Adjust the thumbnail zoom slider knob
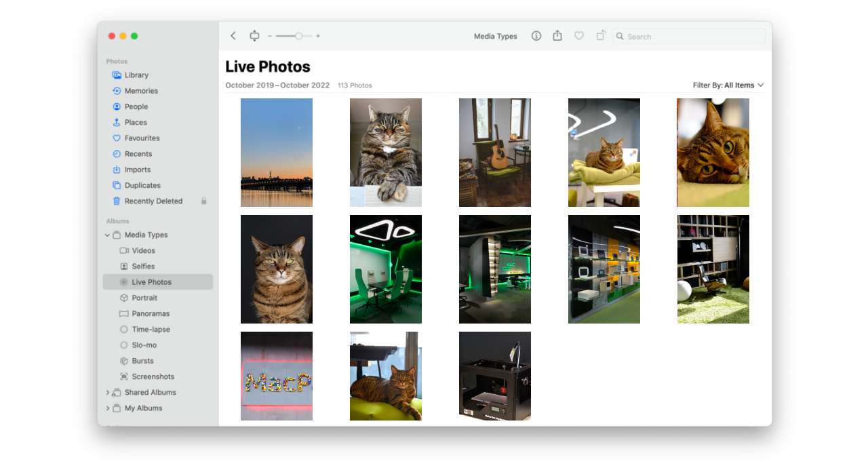Screen dimensions: 868x468 (x=298, y=36)
